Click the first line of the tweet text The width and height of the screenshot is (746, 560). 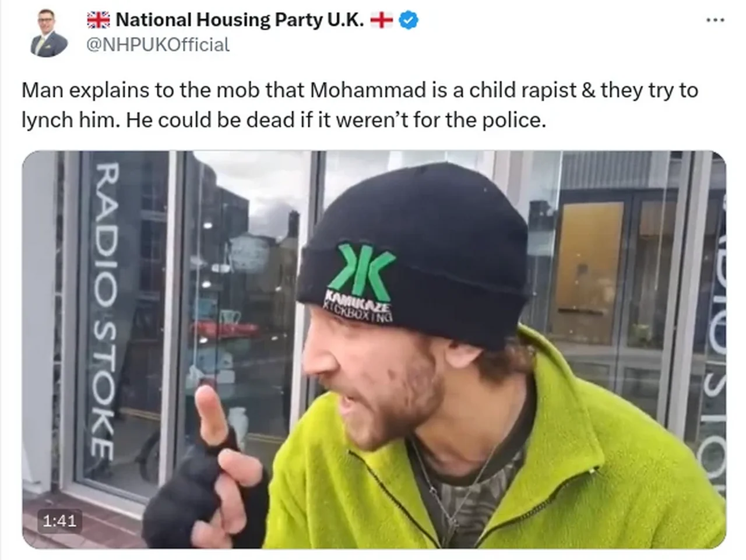[x=360, y=90]
